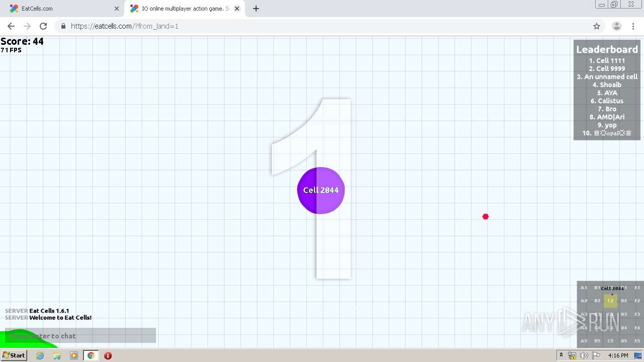Select the IO online multiplayer action game tab

[x=185, y=9]
